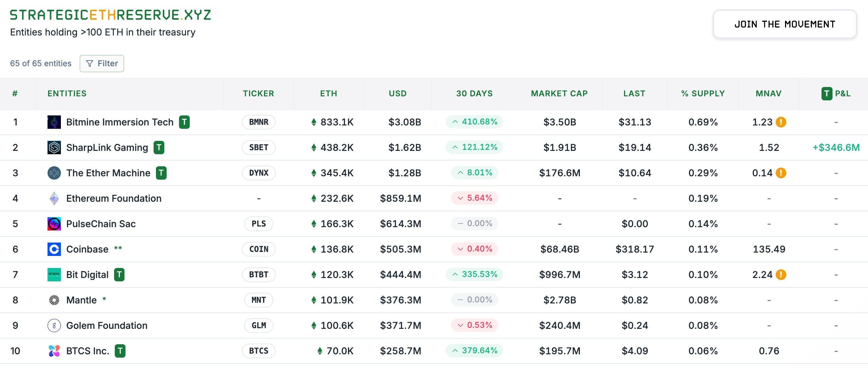Open the BMNR ticker link
The width and height of the screenshot is (868, 368).
pos(258,122)
